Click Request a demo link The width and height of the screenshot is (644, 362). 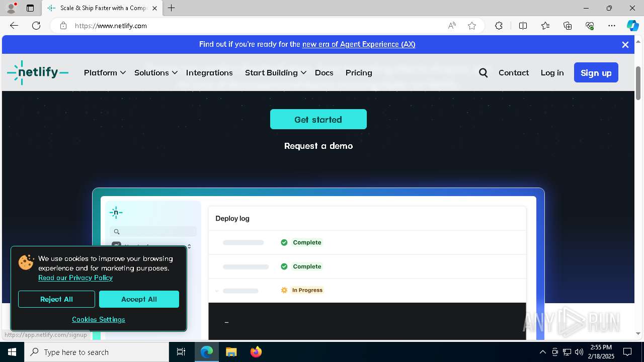318,146
